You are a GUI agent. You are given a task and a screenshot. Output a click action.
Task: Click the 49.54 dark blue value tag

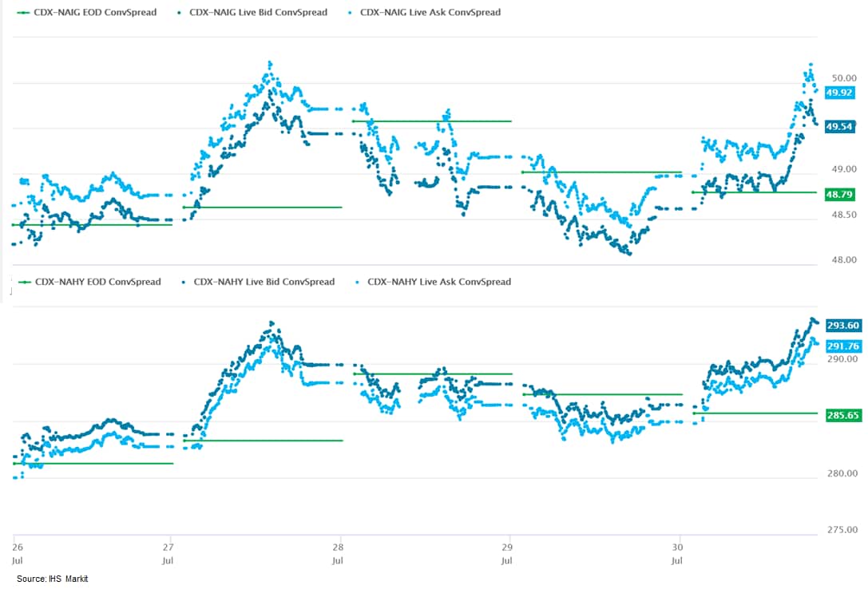coord(840,126)
